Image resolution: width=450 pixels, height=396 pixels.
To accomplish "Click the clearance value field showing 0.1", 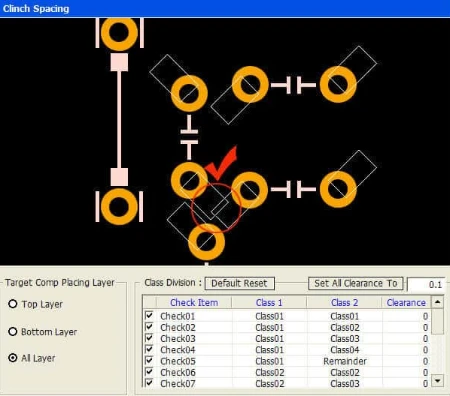I will [x=426, y=284].
